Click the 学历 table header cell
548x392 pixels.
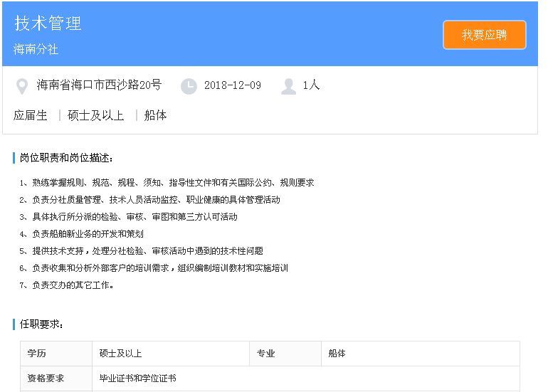click(x=56, y=354)
